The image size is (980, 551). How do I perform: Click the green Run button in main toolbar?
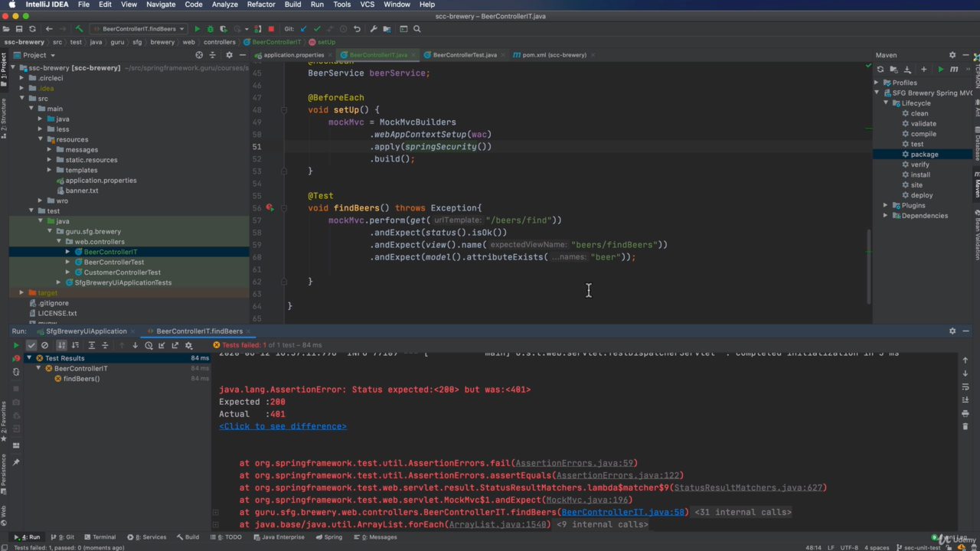(197, 29)
